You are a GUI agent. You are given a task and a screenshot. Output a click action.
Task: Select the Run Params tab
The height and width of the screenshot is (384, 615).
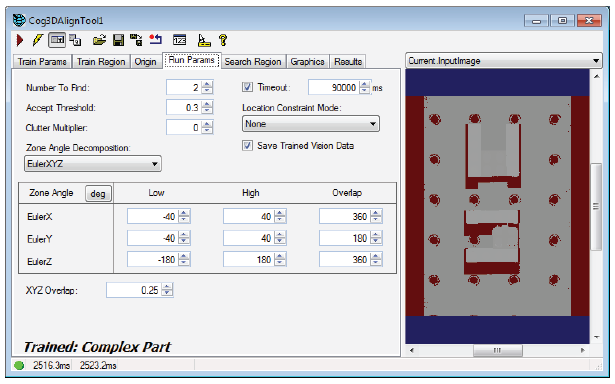click(191, 60)
